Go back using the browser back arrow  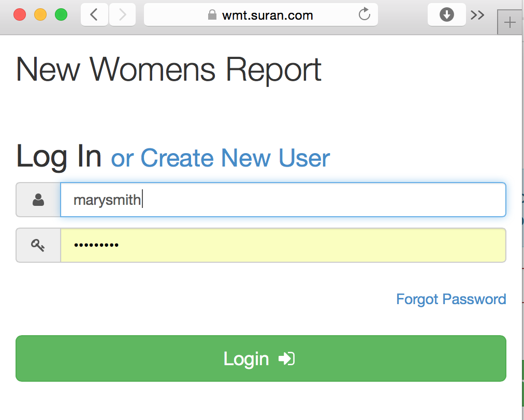tap(94, 14)
